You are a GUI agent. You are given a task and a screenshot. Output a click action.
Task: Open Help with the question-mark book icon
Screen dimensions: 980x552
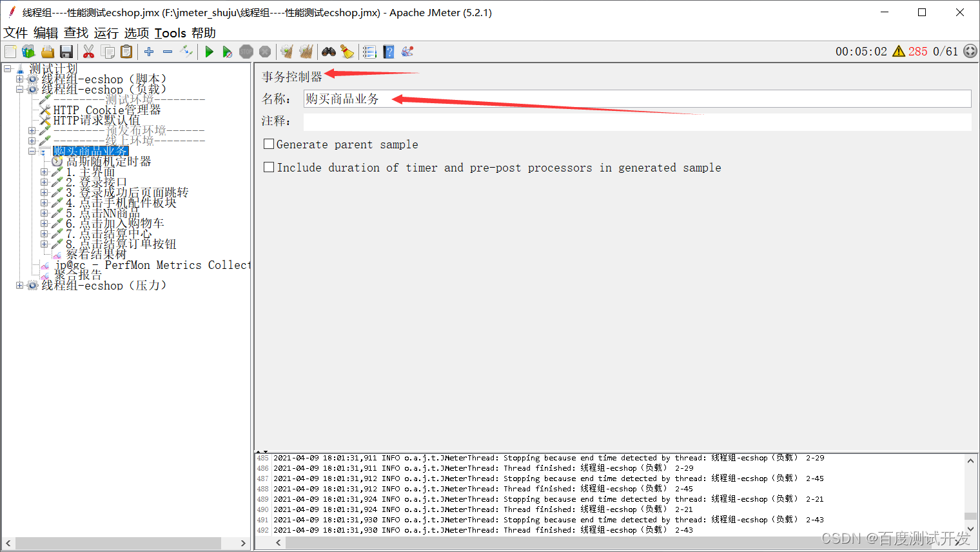(x=389, y=52)
